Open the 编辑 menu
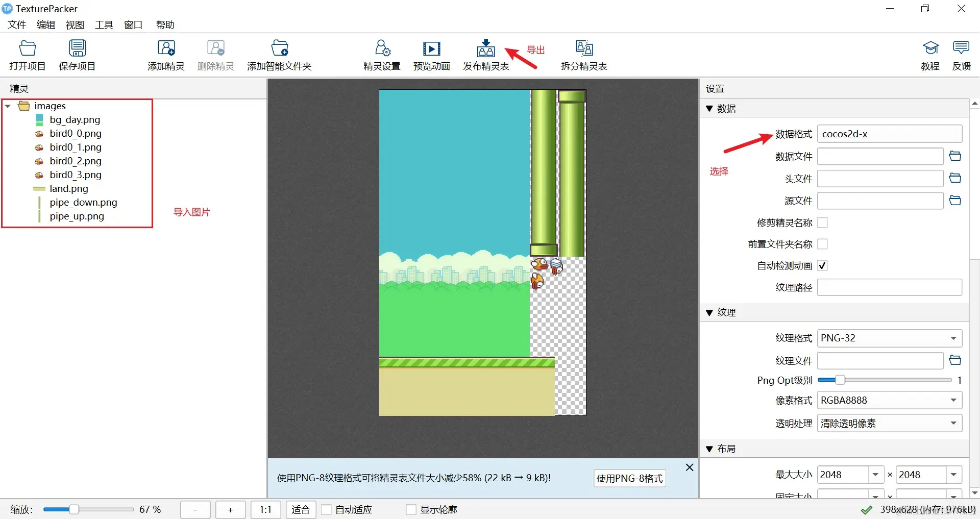The height and width of the screenshot is (519, 980). [46, 24]
